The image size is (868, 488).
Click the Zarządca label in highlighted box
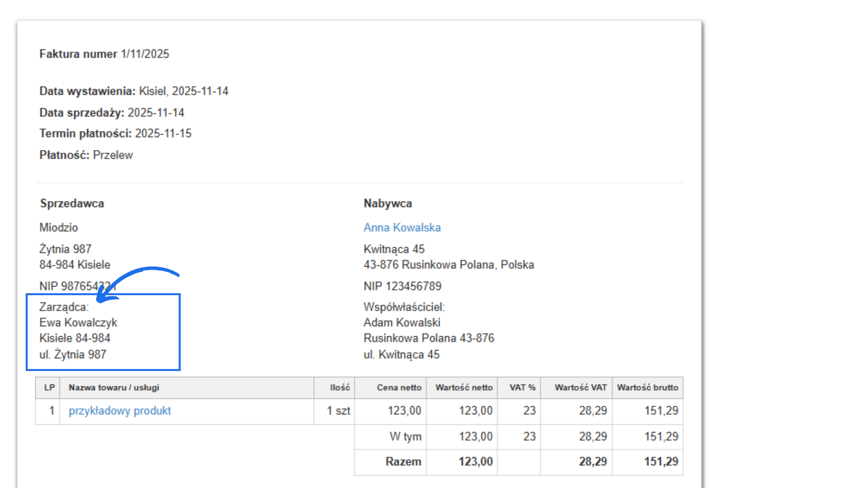[x=64, y=307]
